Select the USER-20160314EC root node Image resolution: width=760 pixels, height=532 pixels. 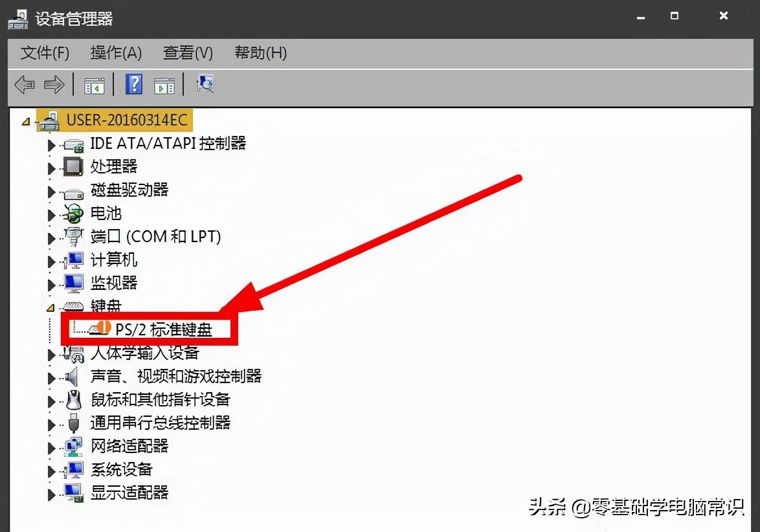coord(126,120)
